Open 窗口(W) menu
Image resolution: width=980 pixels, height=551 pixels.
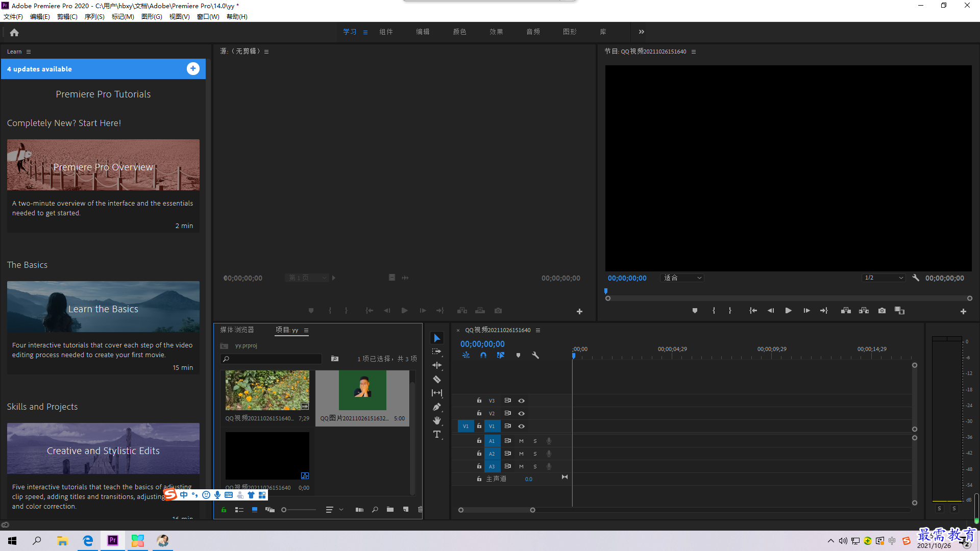[208, 17]
